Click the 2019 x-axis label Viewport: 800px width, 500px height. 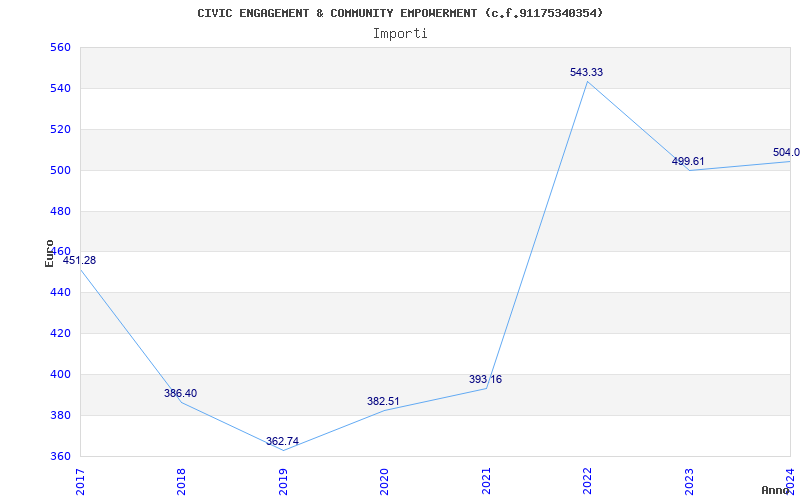pos(283,482)
